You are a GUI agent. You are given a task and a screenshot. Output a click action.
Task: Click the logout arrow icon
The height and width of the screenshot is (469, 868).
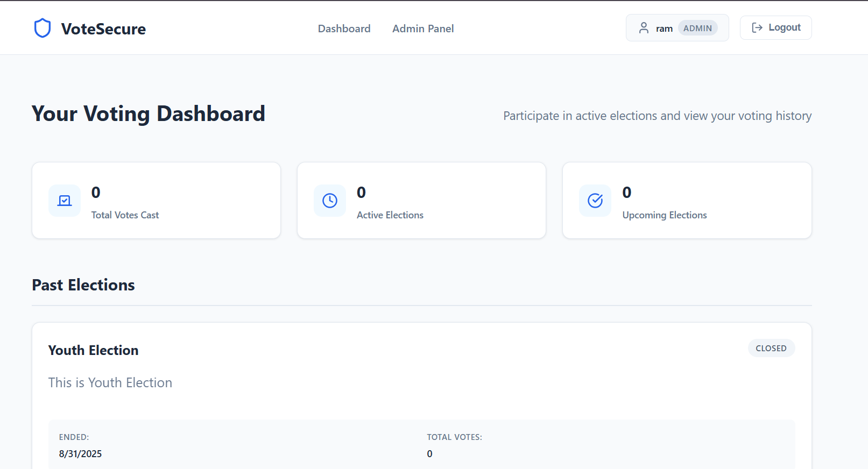[x=757, y=27]
